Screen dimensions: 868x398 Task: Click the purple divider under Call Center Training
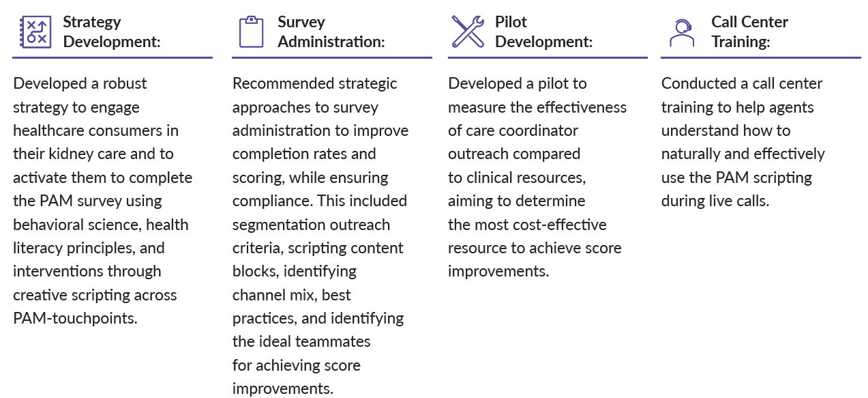761,58
